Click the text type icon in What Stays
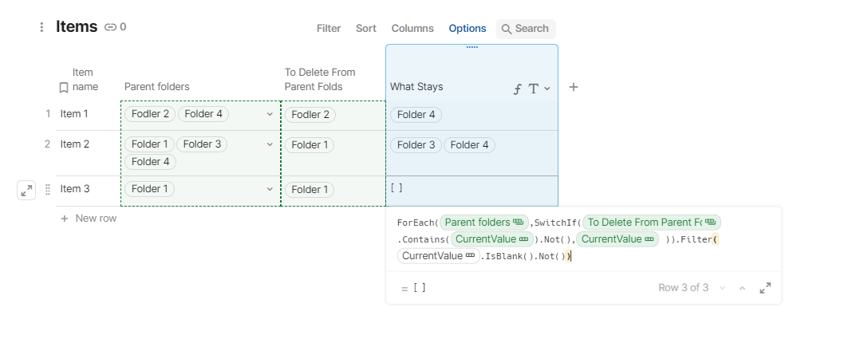Image resolution: width=868 pixels, height=347 pixels. pyautogui.click(x=534, y=89)
